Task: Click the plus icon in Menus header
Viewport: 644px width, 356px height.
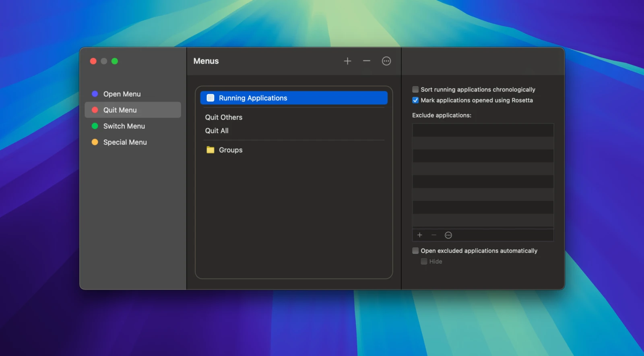Action: pyautogui.click(x=347, y=61)
